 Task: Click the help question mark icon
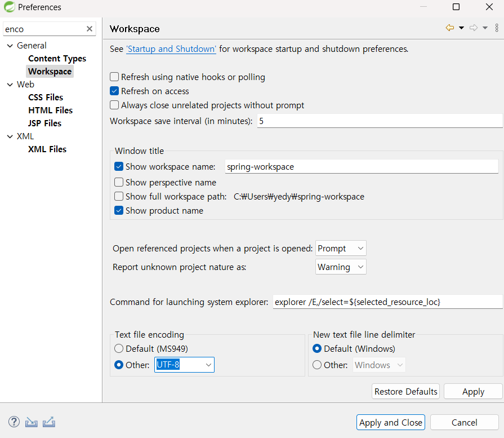pyautogui.click(x=14, y=422)
